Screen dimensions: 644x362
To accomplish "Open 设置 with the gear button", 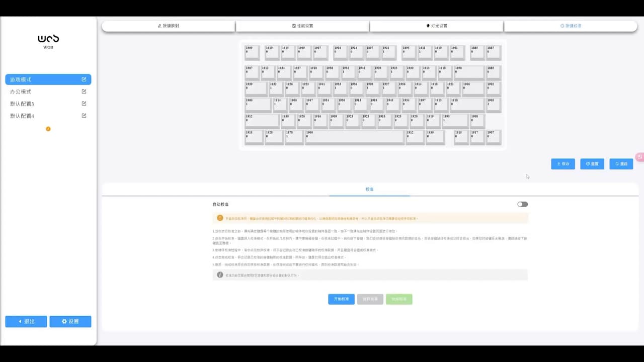I will 70,321.
